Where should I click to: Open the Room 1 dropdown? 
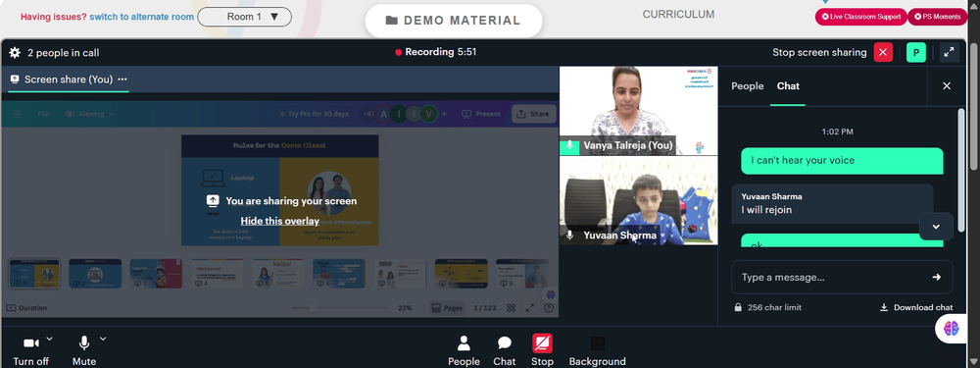point(244,17)
